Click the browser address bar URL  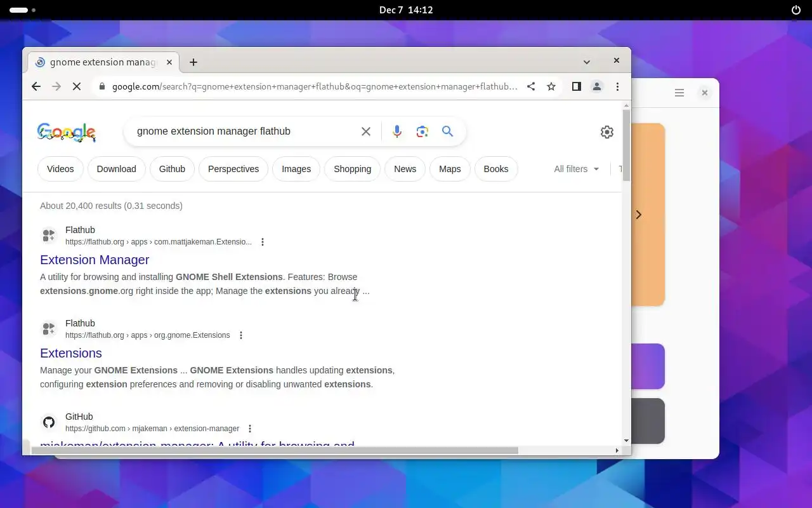click(x=315, y=86)
